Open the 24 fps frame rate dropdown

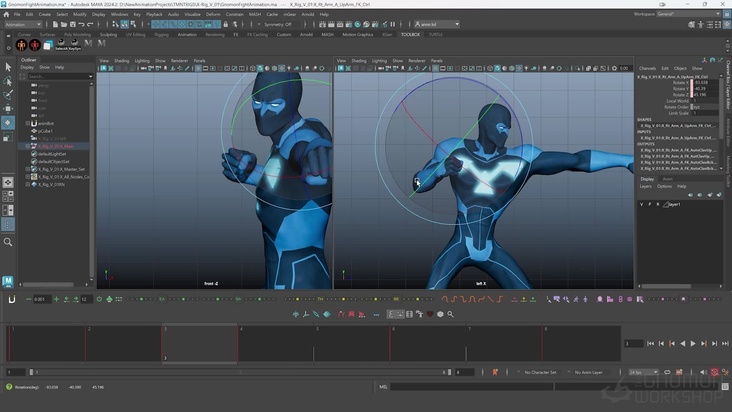[x=641, y=372]
